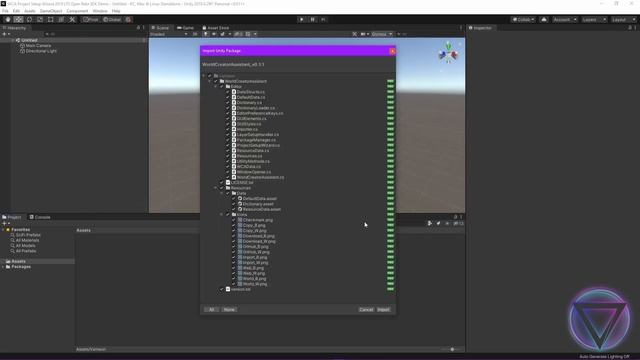This screenshot has width=640, height=360.
Task: Uncheck the DefaultData.cs checkbox
Action: point(228,97)
